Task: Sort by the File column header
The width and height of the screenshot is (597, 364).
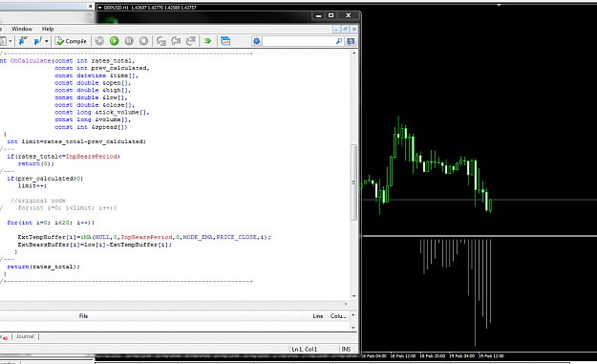Action: (83, 316)
